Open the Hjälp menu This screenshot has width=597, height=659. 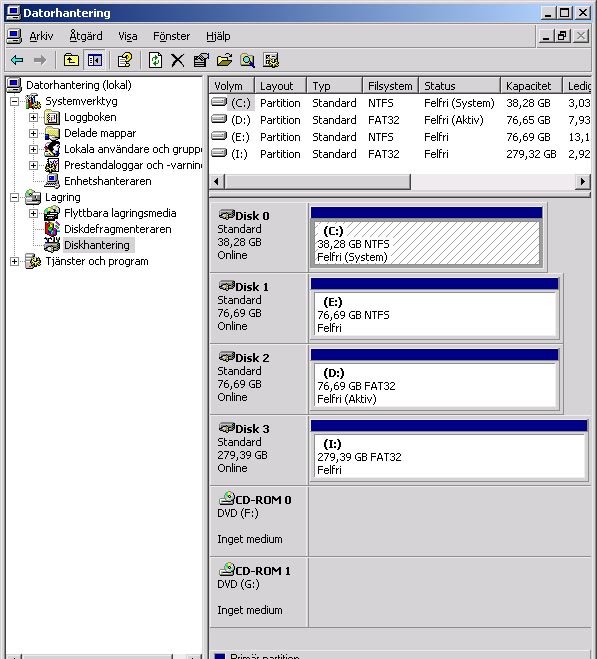point(218,37)
